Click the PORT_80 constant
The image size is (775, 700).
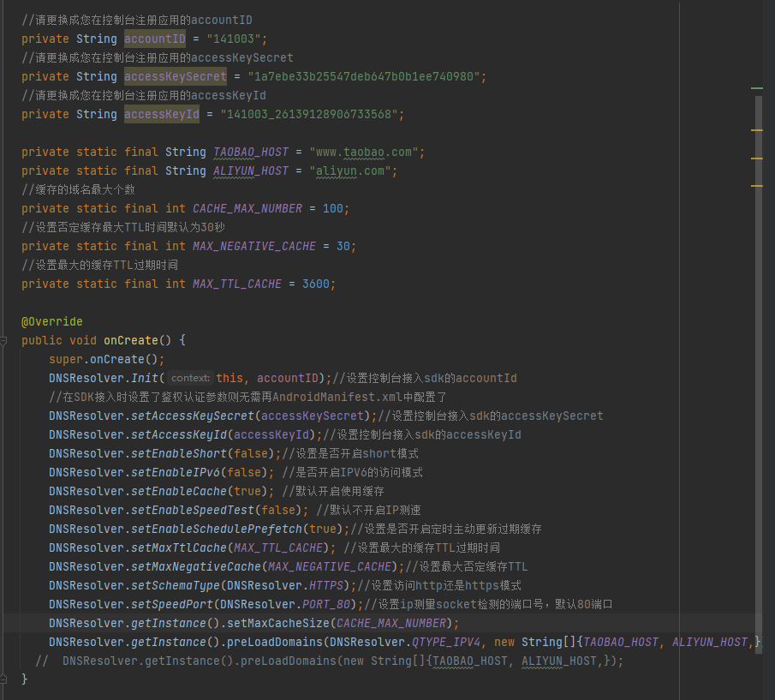tap(326, 604)
